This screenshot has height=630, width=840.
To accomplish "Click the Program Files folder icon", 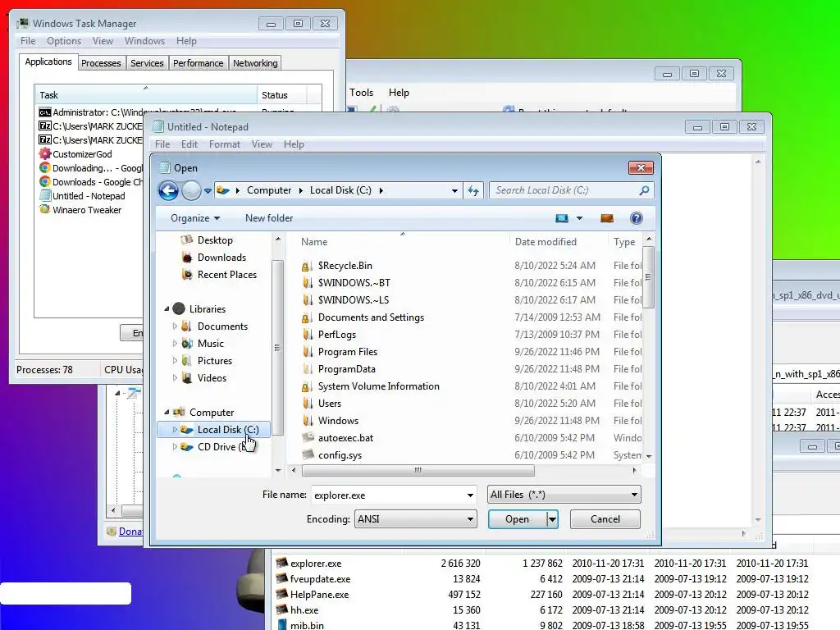I will 307,352.
